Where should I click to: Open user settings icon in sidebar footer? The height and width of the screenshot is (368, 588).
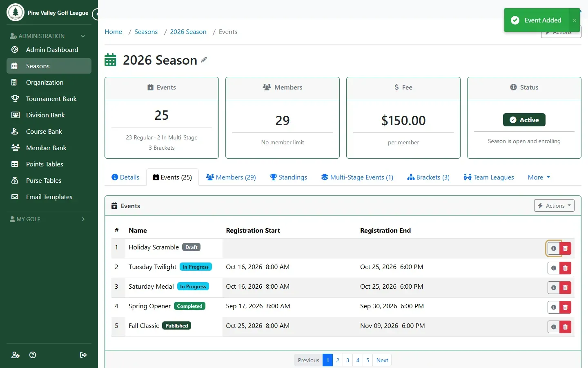16,355
